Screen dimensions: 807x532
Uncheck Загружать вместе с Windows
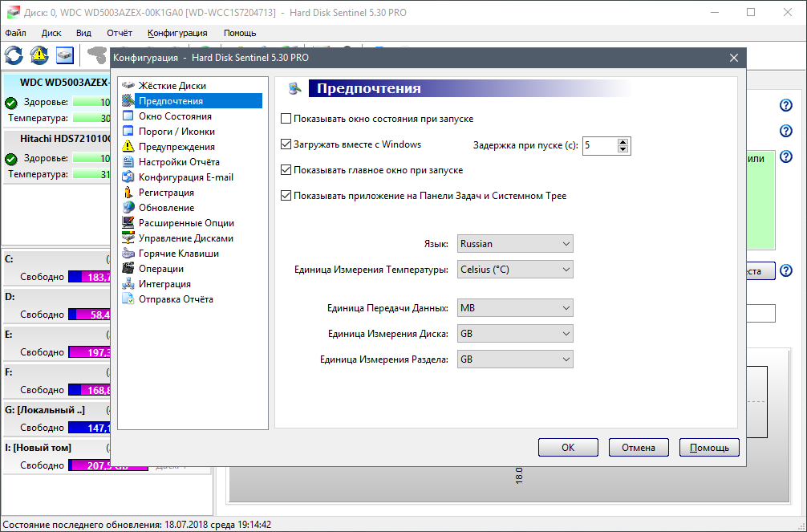286,144
